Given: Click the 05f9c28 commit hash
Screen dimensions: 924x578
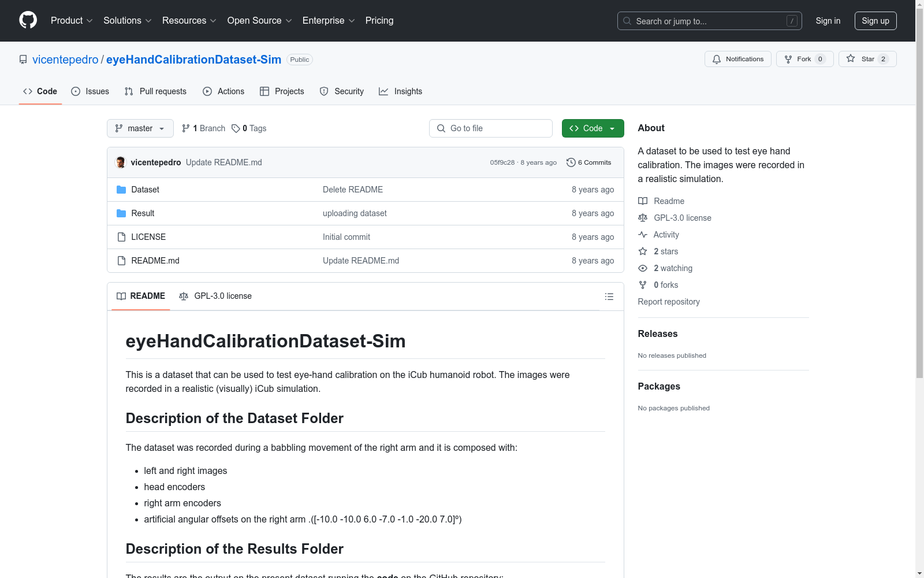Looking at the screenshot, I should [x=502, y=162].
